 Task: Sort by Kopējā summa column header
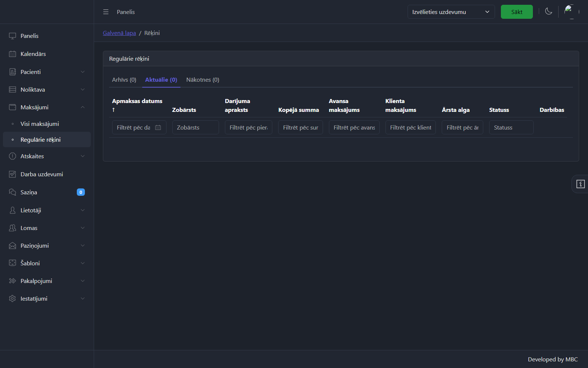click(298, 110)
